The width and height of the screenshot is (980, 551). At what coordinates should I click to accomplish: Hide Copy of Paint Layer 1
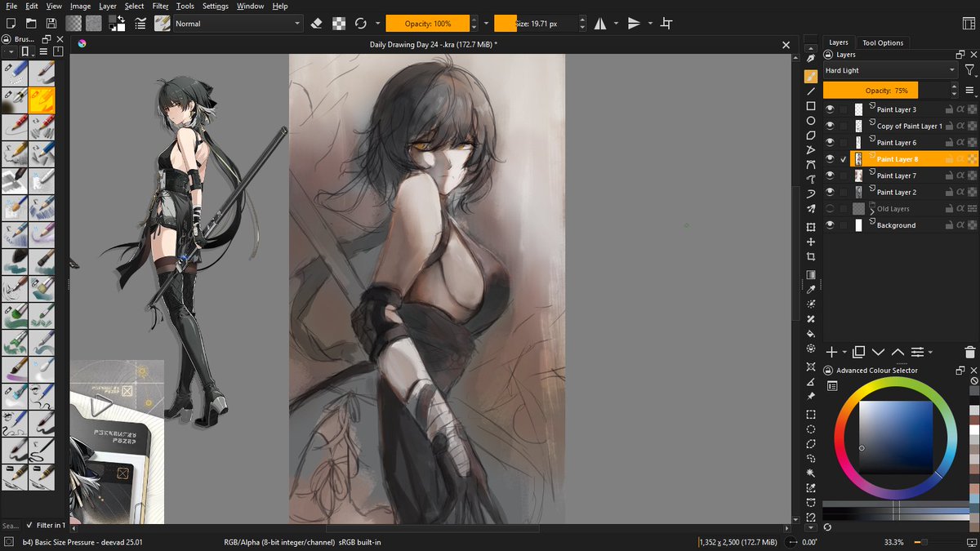(830, 126)
